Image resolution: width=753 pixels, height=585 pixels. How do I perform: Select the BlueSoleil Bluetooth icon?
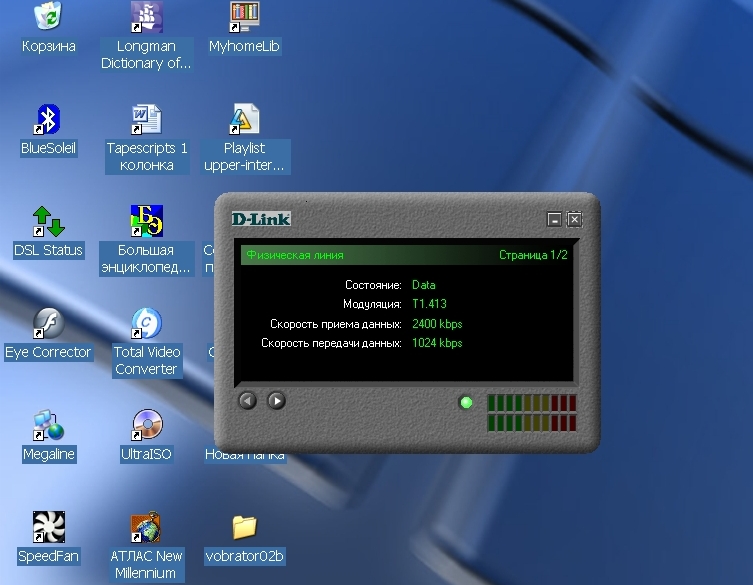47,119
